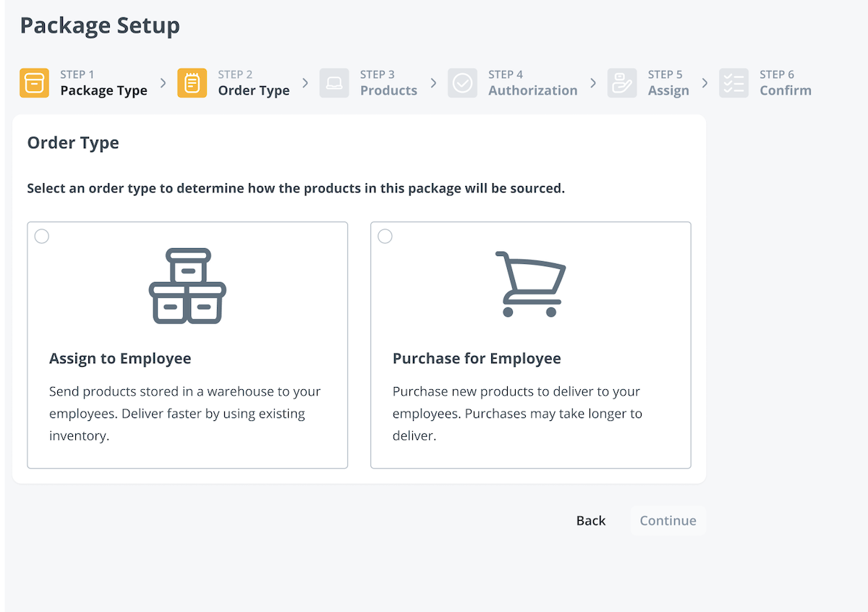Click the Step 5 Assign hand icon
Image resolution: width=868 pixels, height=612 pixels.
click(x=622, y=83)
